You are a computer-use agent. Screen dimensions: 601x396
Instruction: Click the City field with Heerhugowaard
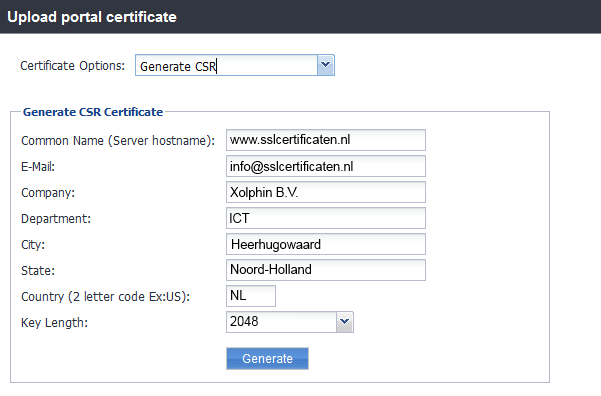tap(326, 244)
